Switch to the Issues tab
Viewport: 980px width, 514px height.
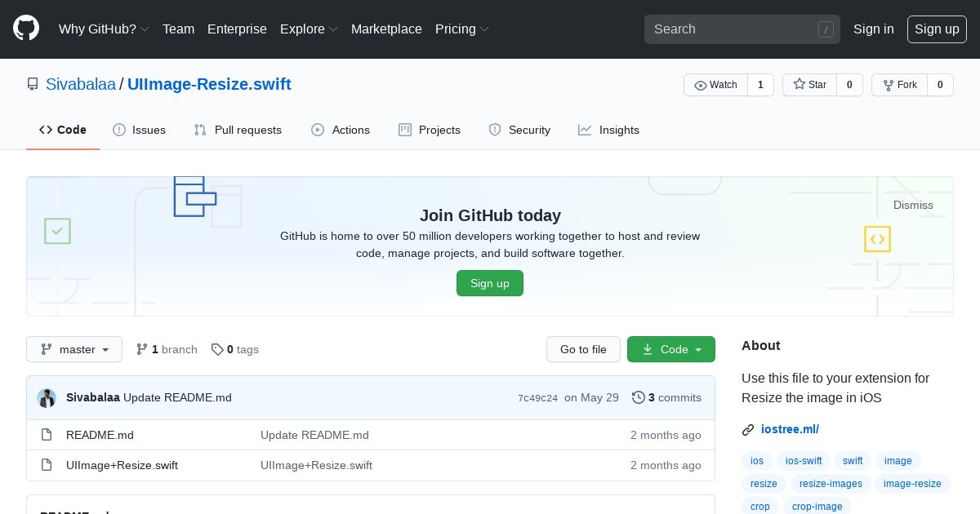click(139, 130)
